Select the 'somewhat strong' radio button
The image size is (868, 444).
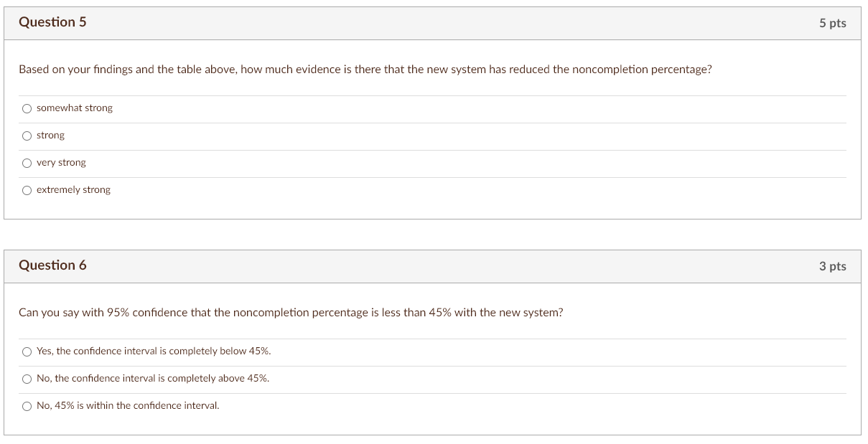[x=27, y=108]
